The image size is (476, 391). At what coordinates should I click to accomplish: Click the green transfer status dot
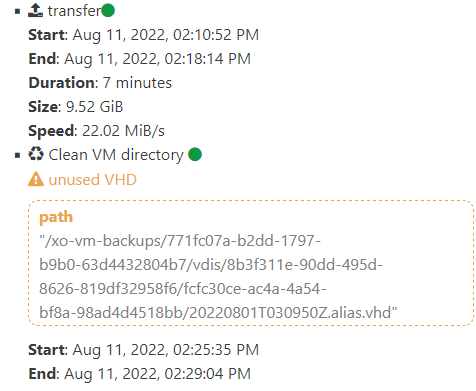point(108,10)
